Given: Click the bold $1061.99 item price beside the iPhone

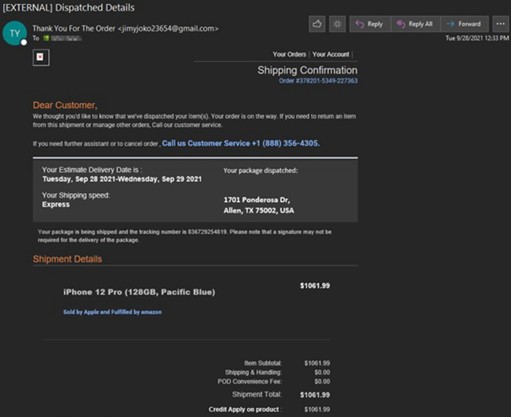Looking at the screenshot, I should [x=315, y=286].
